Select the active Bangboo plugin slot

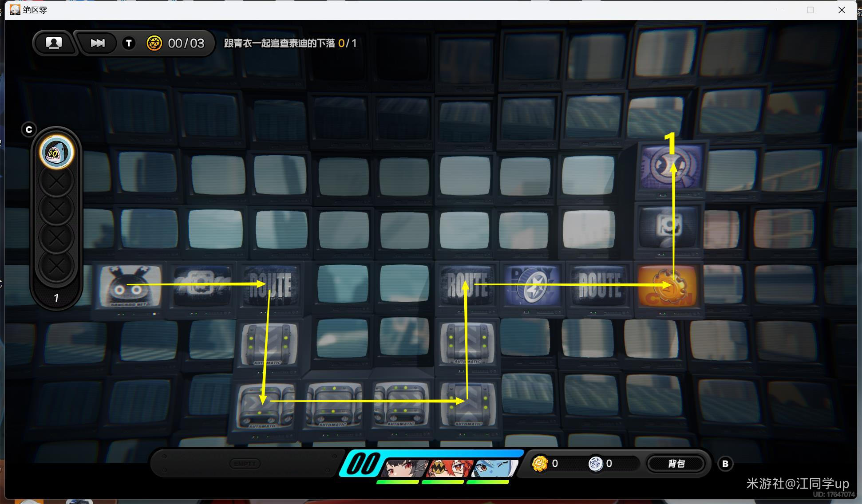click(56, 152)
